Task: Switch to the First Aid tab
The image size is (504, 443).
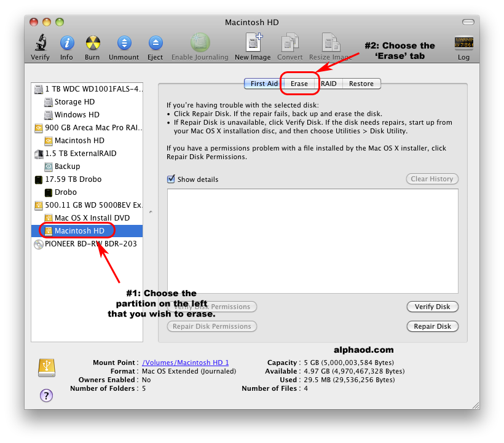Action: (264, 84)
